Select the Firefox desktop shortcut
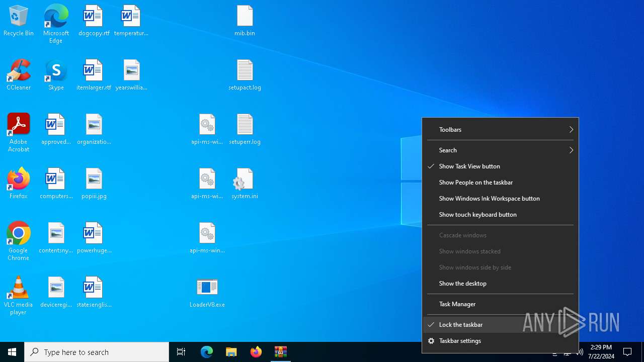The height and width of the screenshot is (362, 644). point(19,184)
